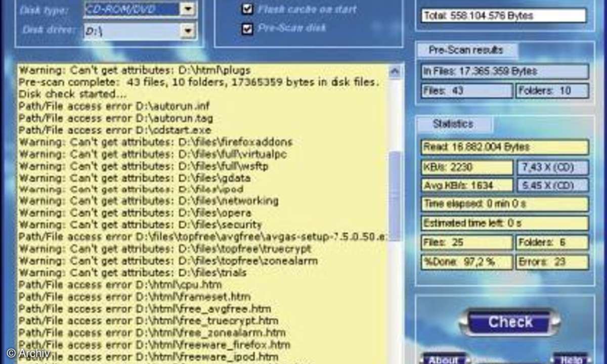This screenshot has width=607, height=364.
Task: Click the Time elapsed field
Action: (505, 204)
